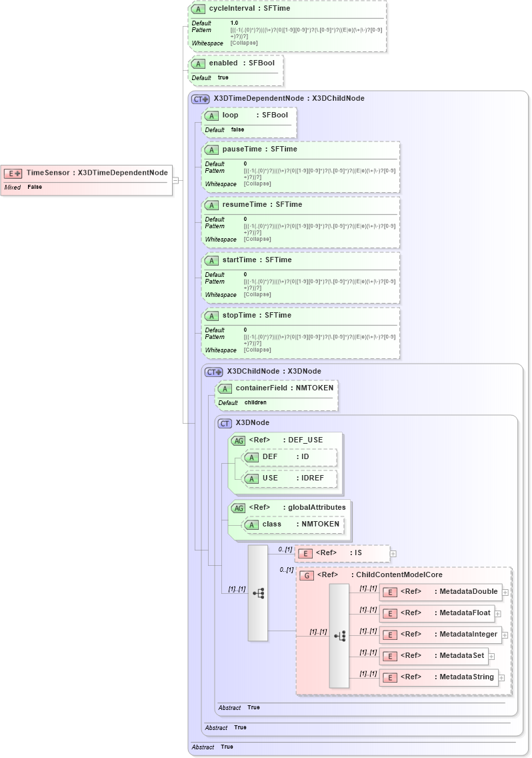Image resolution: width=532 pixels, height=758 pixels.
Task: Collapse the TimeSensor element's minus expander
Action: [175, 180]
